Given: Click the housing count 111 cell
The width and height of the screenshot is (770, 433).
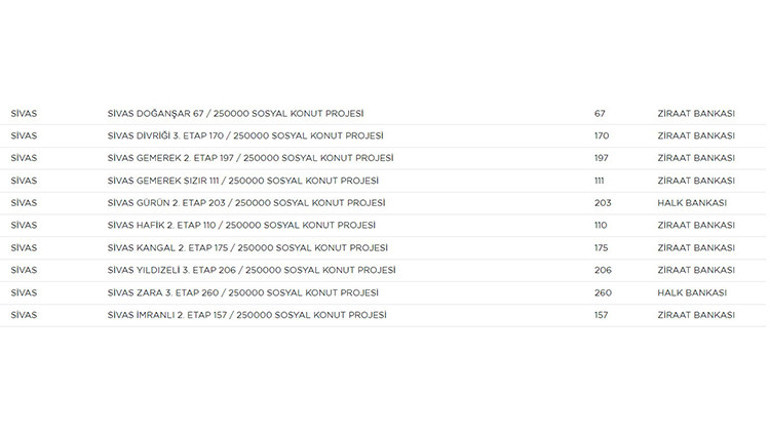Looking at the screenshot, I should click(x=600, y=181).
